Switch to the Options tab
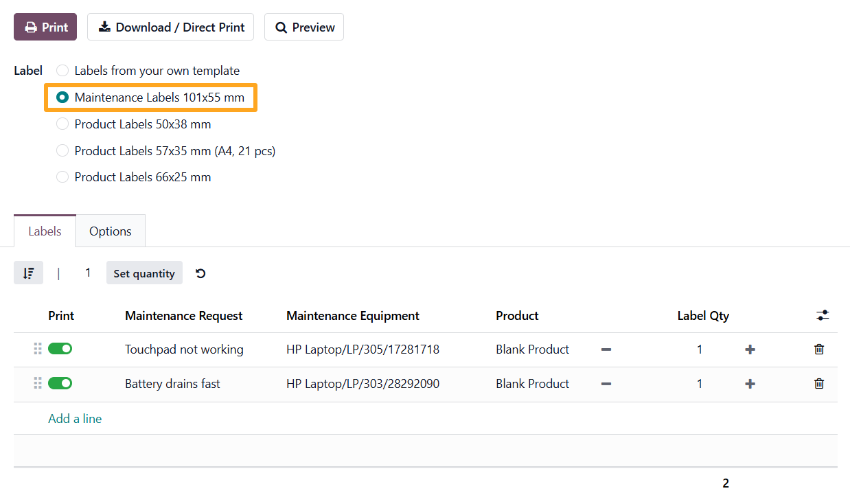This screenshot has height=504, width=850. point(111,231)
